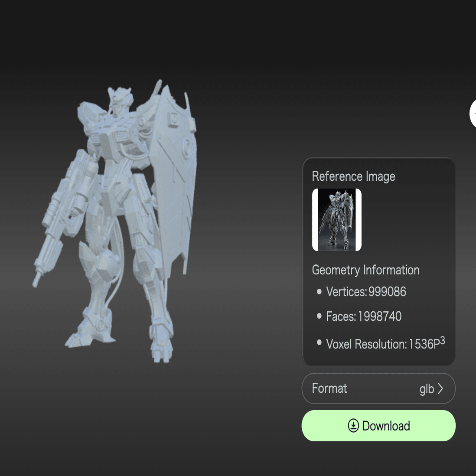The width and height of the screenshot is (476, 476).
Task: Click the robot 3D model preview
Action: click(116, 221)
